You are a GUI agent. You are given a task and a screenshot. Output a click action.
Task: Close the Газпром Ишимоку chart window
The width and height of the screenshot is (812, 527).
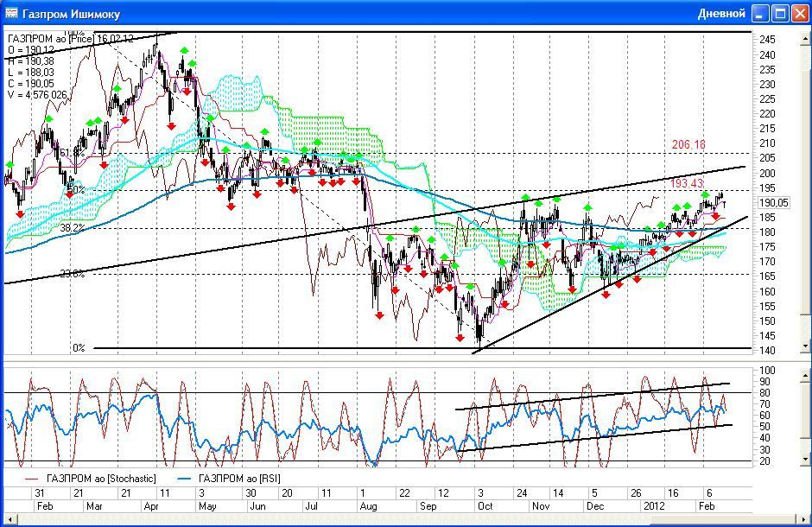[800, 13]
